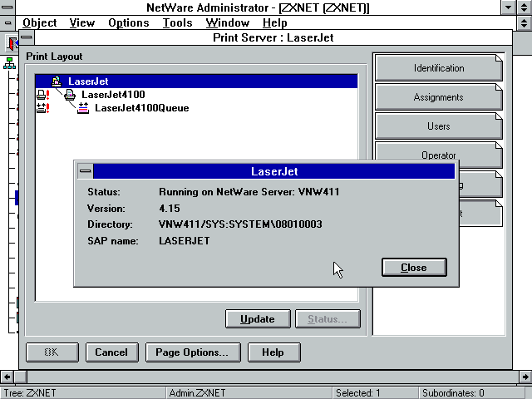
Task: Click the status text 'Running on NetWare Server: VNW411'
Action: click(249, 192)
